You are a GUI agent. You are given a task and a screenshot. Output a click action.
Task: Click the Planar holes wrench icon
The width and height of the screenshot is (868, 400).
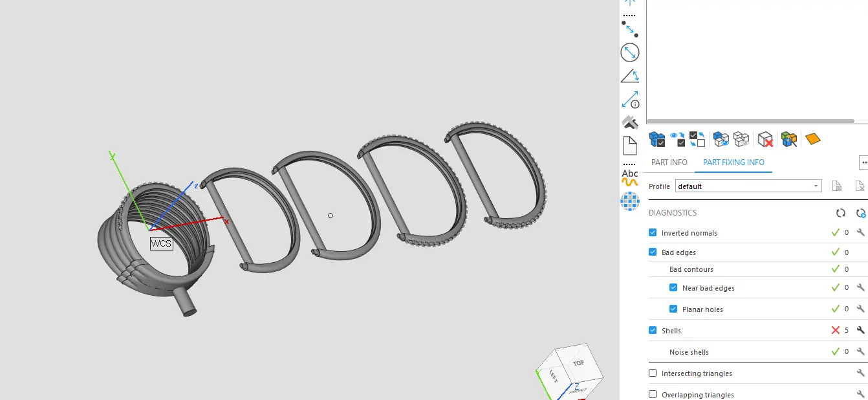click(860, 309)
